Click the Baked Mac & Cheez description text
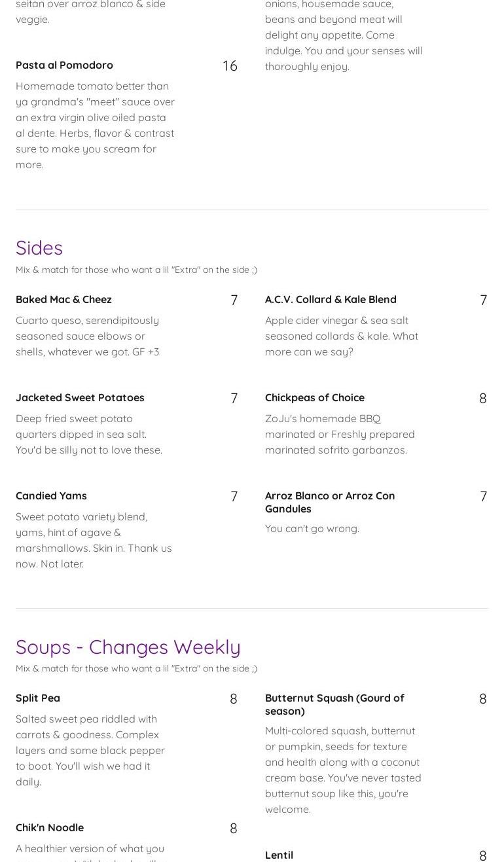This screenshot has height=862, width=504. click(x=88, y=336)
